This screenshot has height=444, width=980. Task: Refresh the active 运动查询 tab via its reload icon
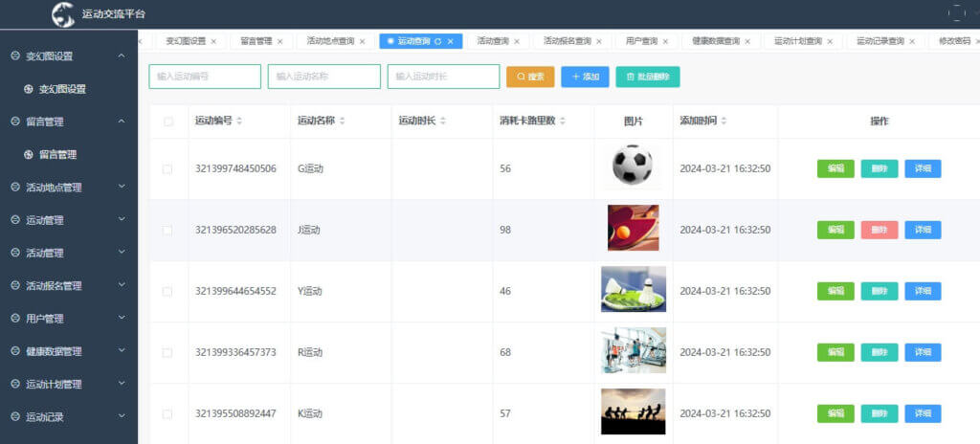click(x=438, y=41)
